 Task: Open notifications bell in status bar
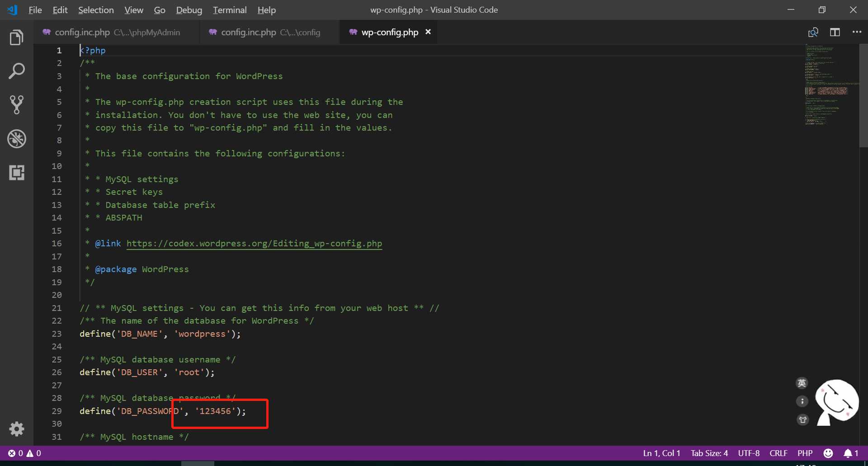851,453
